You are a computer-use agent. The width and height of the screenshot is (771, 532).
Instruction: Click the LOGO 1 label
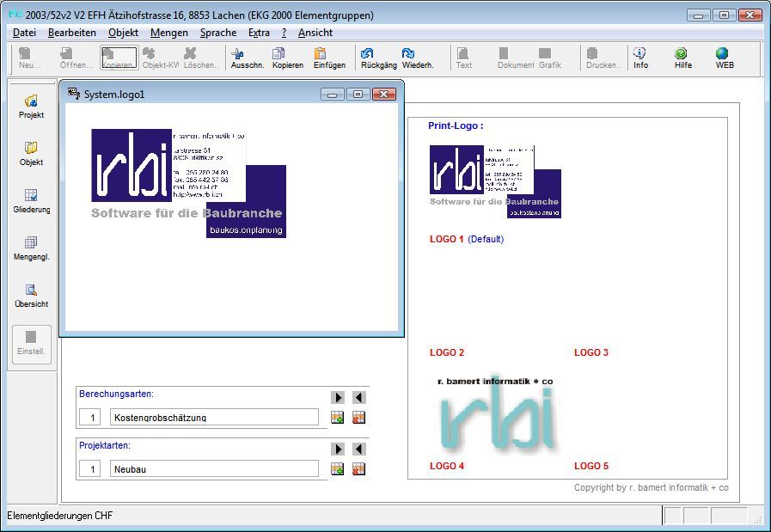[x=446, y=240]
